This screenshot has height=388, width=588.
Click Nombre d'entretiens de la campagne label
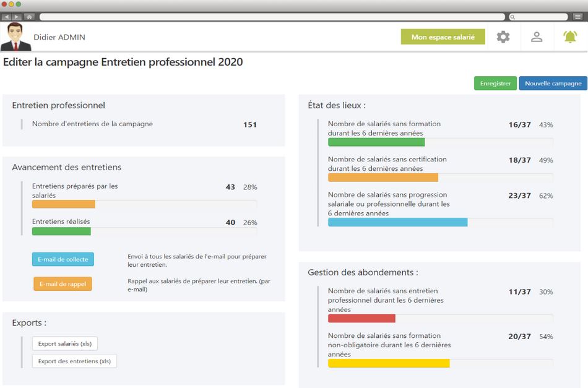(x=92, y=124)
